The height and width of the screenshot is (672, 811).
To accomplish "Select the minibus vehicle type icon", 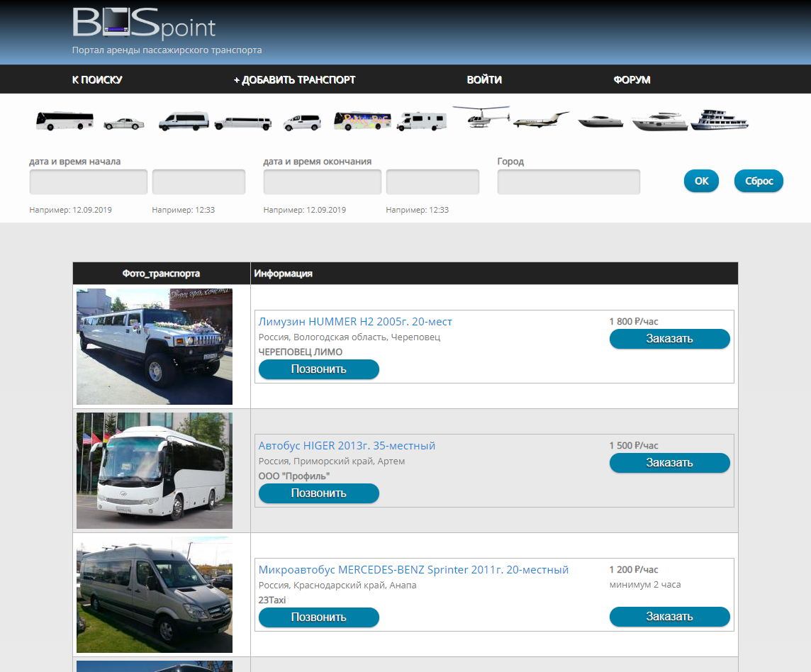I will click(184, 121).
